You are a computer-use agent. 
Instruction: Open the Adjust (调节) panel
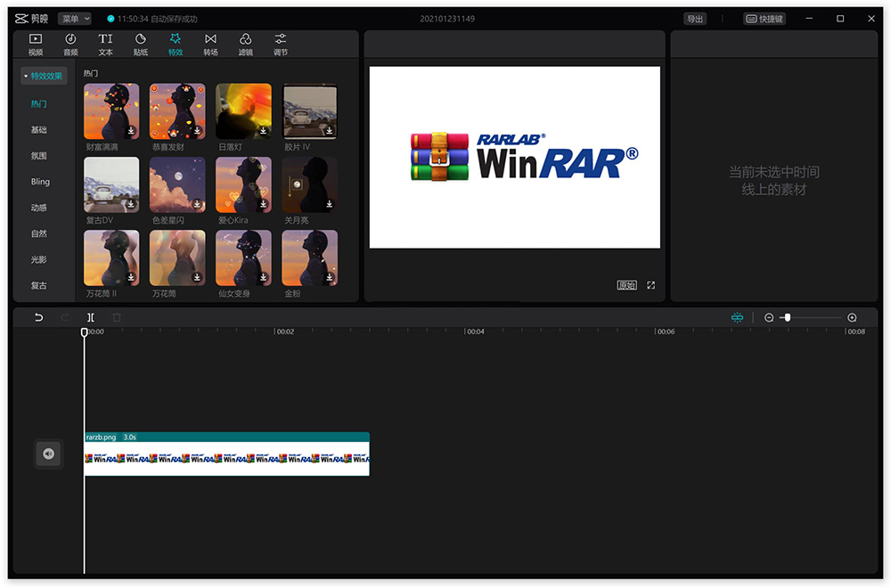coord(280,44)
